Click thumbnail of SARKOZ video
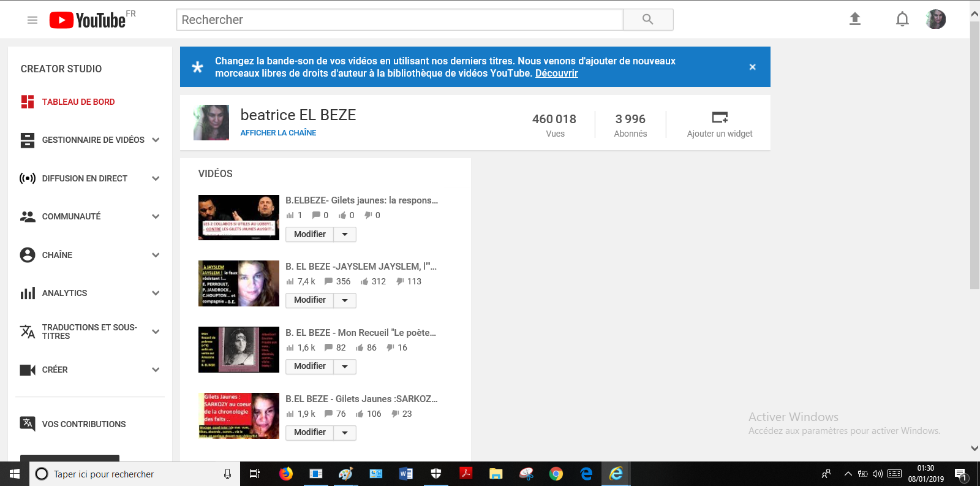 point(239,416)
